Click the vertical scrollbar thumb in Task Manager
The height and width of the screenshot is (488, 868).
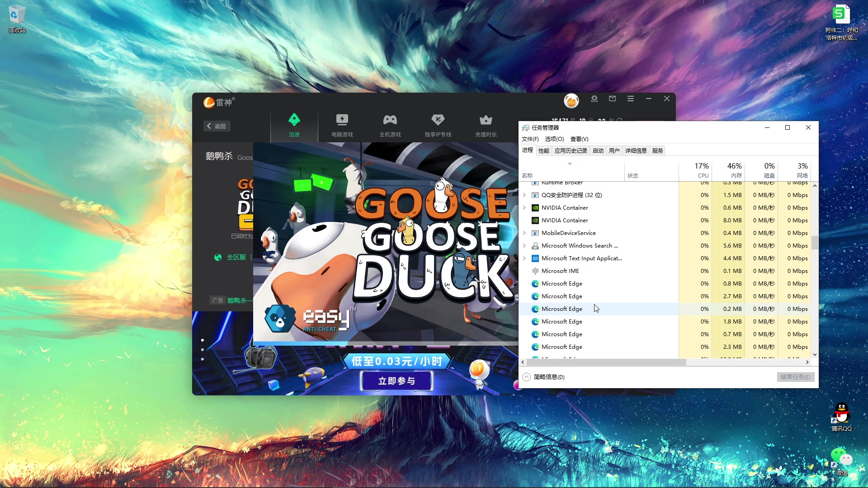click(815, 243)
